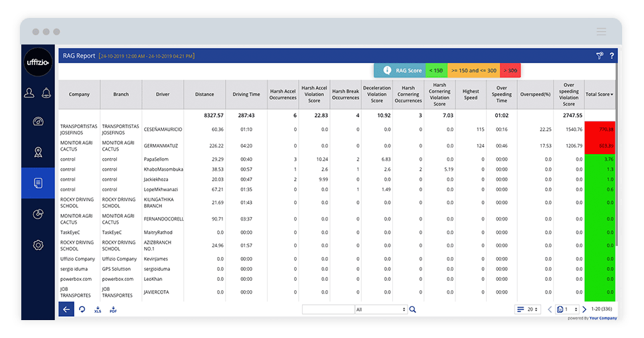
Task: Go to the previous page arrow
Action: pyautogui.click(x=550, y=309)
